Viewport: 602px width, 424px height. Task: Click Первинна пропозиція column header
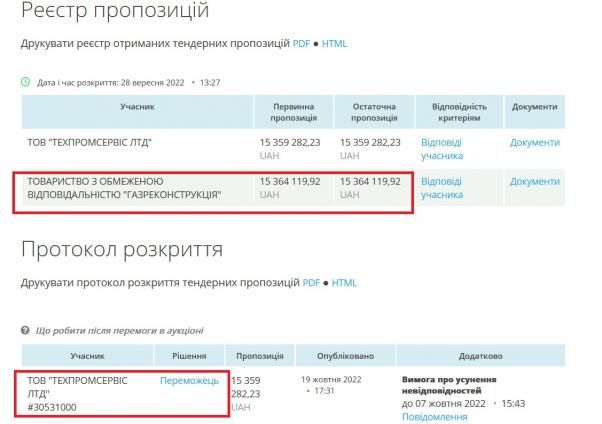[x=294, y=112]
